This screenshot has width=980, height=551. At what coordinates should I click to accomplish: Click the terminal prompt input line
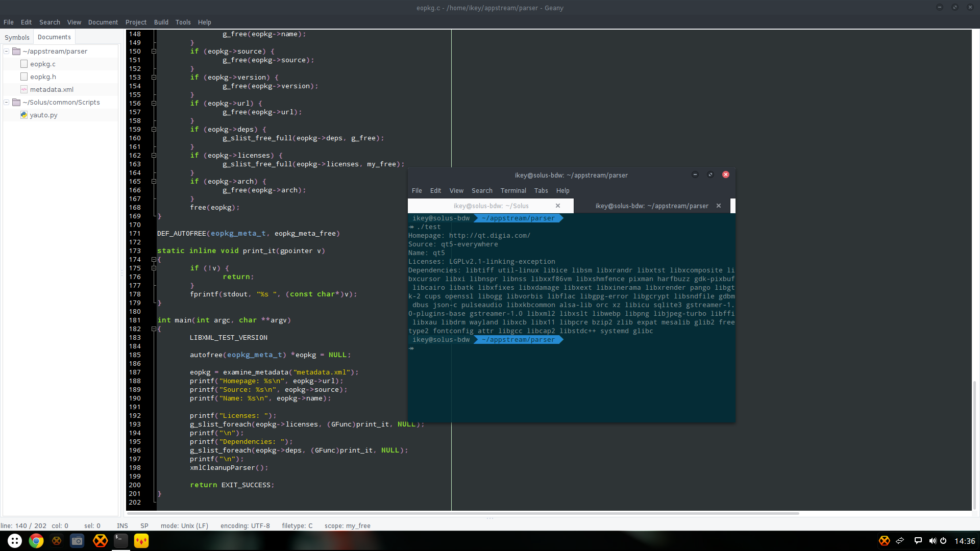tap(571, 348)
